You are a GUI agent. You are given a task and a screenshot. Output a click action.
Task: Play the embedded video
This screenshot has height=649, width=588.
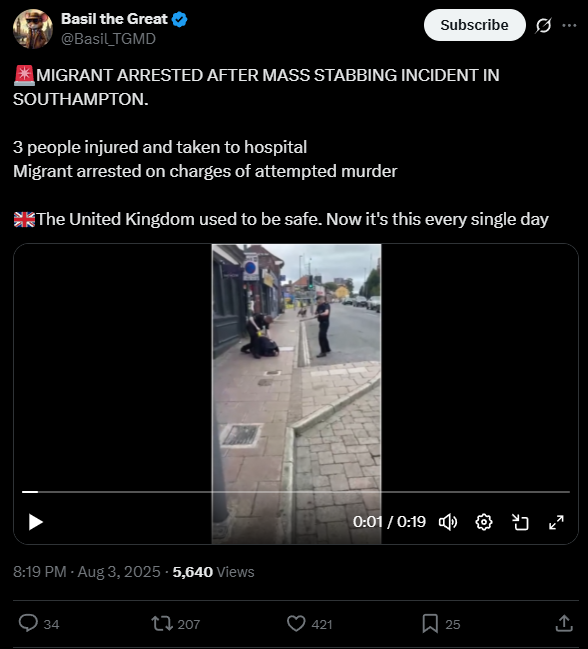[36, 522]
